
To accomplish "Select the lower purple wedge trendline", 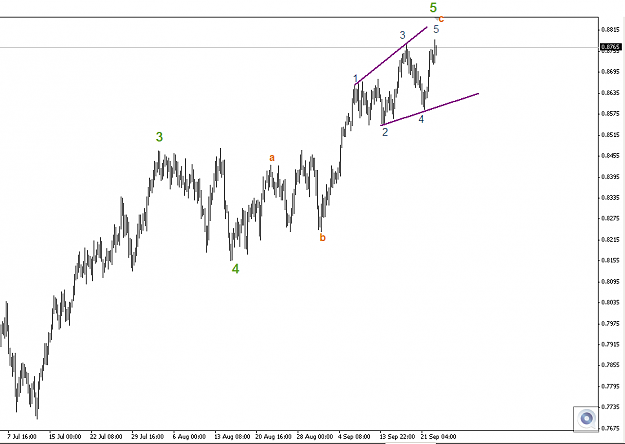I will [430, 110].
